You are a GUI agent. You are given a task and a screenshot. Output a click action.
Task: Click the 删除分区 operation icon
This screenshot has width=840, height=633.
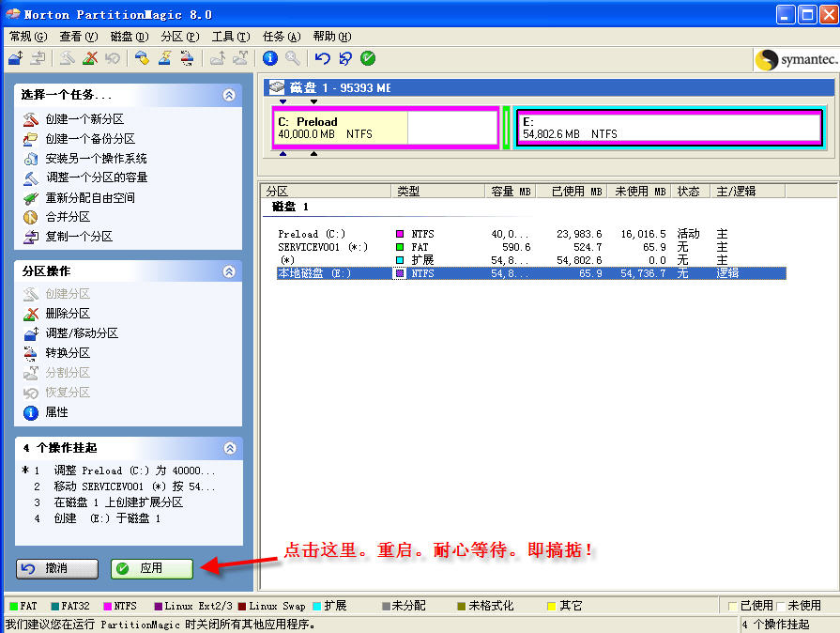pos(31,314)
